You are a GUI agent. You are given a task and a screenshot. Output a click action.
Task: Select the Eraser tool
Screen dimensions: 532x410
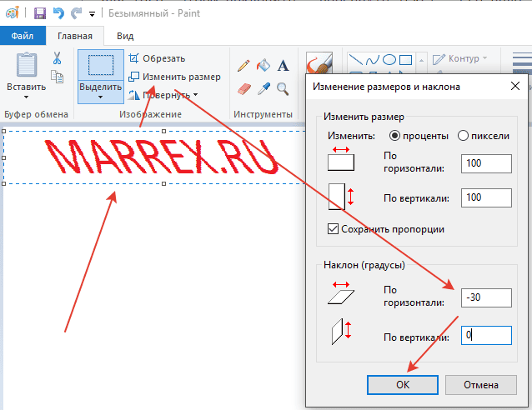pos(244,89)
